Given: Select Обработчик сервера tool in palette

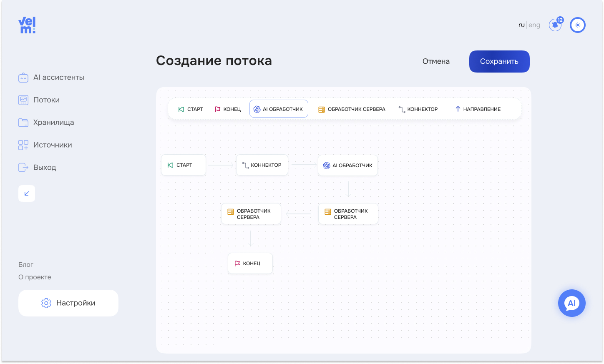Looking at the screenshot, I should [352, 109].
